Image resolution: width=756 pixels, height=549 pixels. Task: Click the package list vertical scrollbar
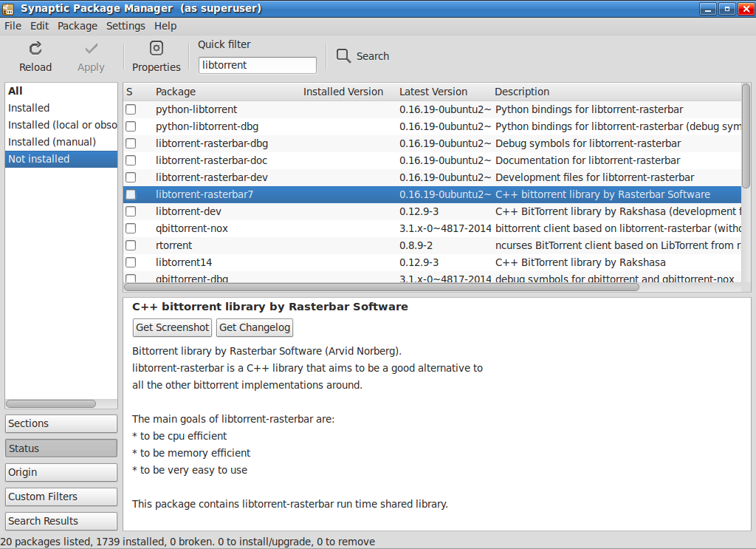[x=746, y=136]
